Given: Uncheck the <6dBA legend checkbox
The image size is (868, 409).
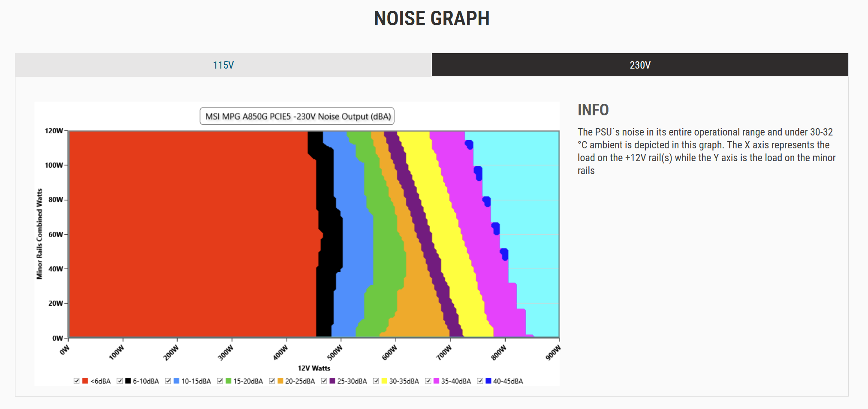Looking at the screenshot, I should (76, 381).
